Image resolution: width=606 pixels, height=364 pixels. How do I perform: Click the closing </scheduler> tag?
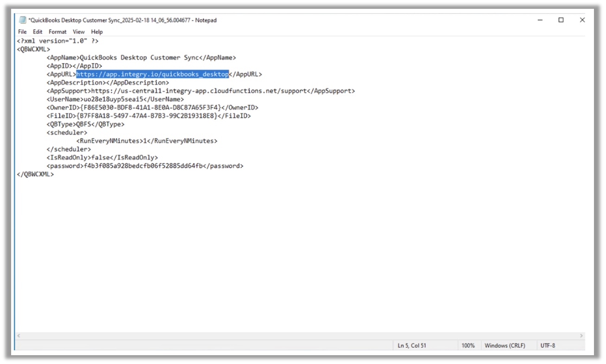point(69,149)
